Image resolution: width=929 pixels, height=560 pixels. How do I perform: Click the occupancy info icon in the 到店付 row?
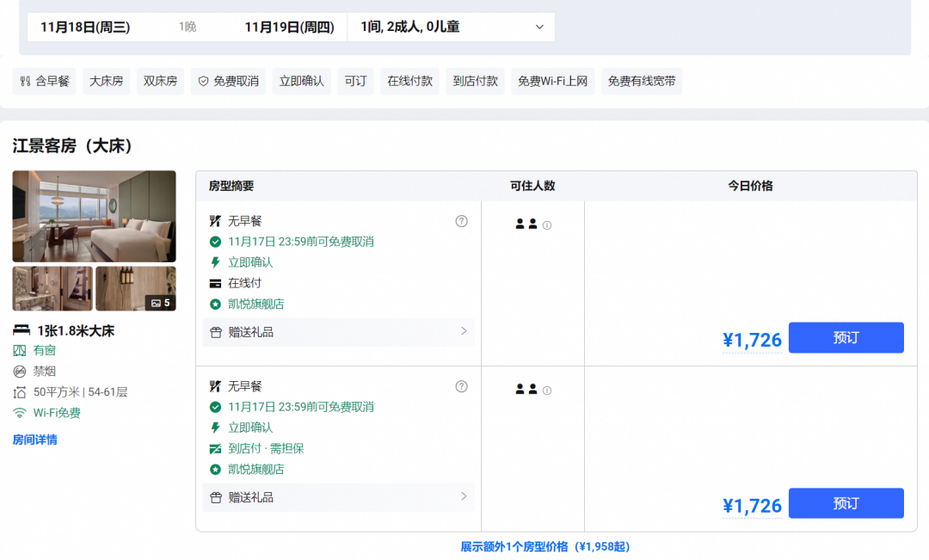pos(547,391)
